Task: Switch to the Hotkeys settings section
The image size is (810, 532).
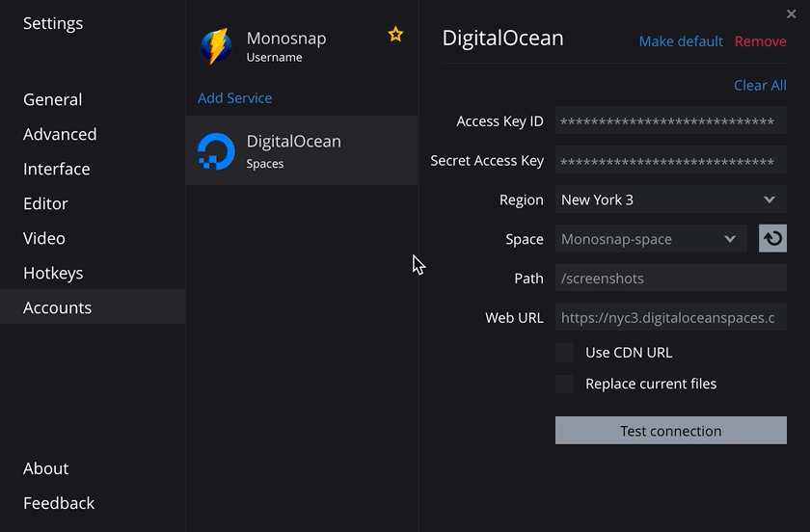Action: (x=53, y=273)
